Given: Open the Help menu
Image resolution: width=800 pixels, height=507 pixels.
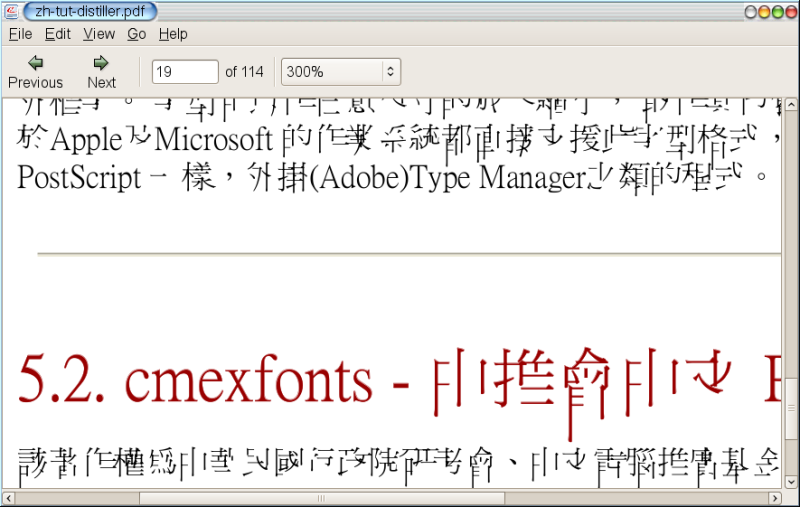Looking at the screenshot, I should pos(173,34).
